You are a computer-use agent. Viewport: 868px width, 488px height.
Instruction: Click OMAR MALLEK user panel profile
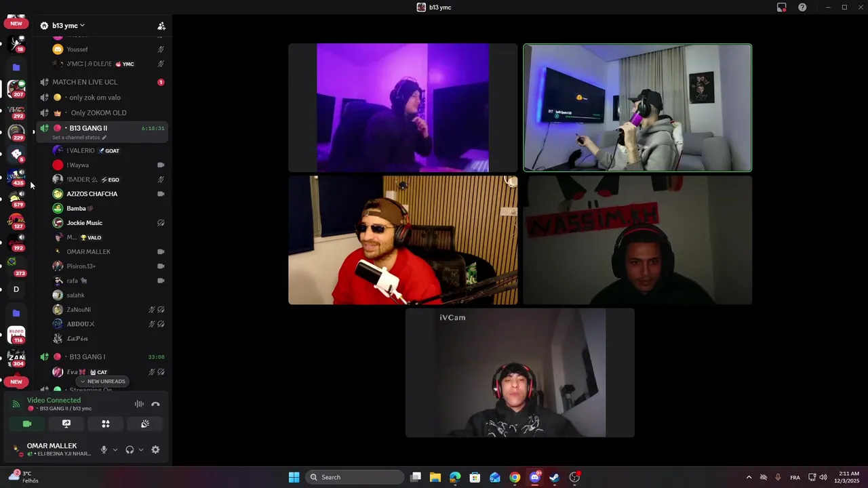(52, 449)
